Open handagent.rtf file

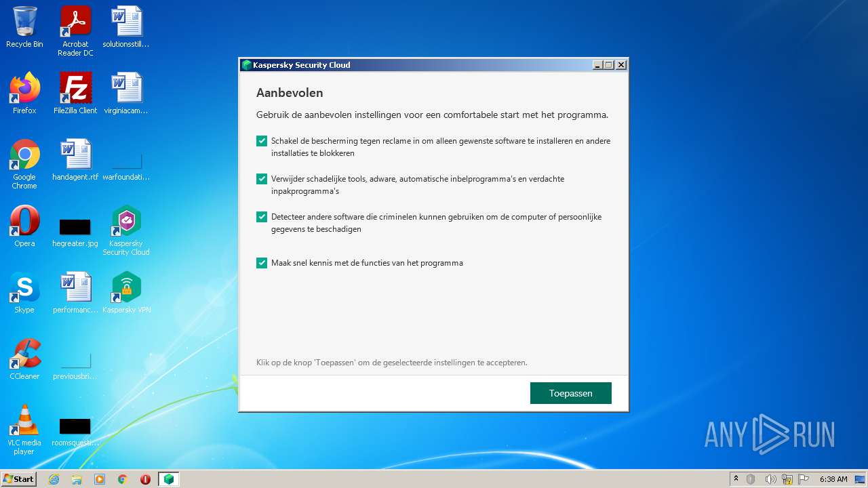pyautogui.click(x=75, y=160)
